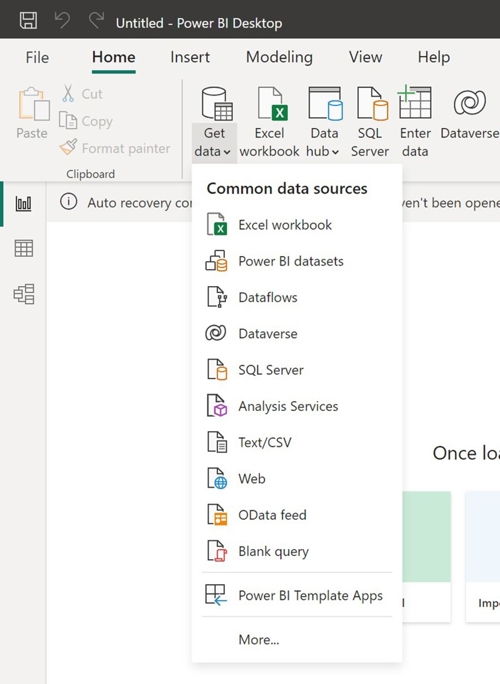Open the Insert ribbon tab
Image resolution: width=500 pixels, height=684 pixels.
[190, 57]
